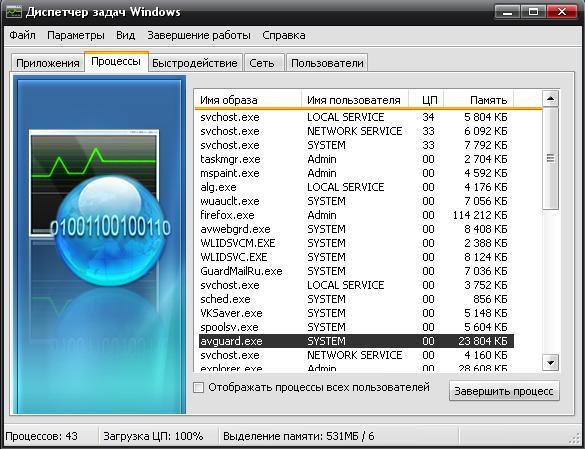Sort by ЦП column header

[426, 100]
